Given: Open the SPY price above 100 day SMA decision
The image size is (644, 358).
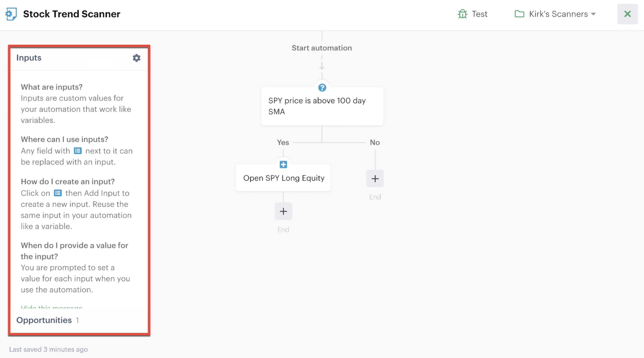Looking at the screenshot, I should 322,106.
